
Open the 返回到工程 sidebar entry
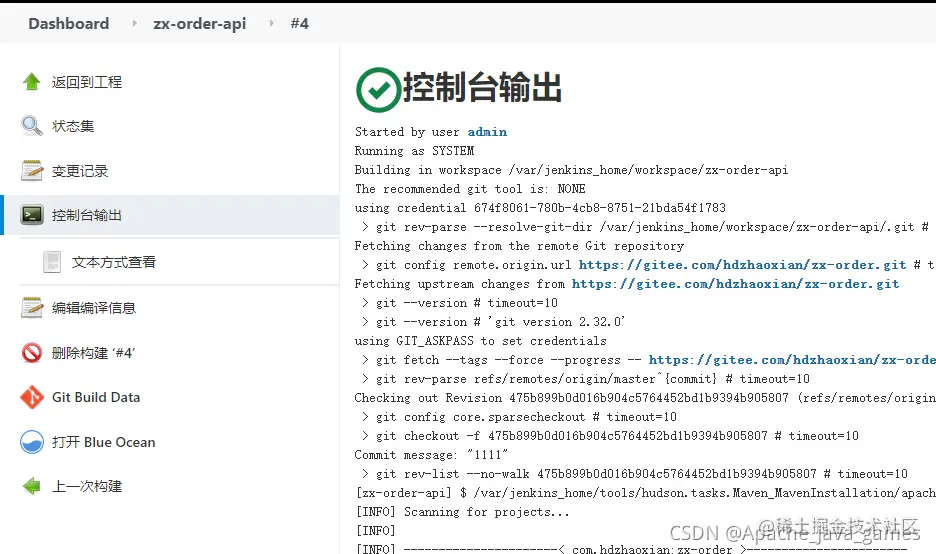pos(87,82)
